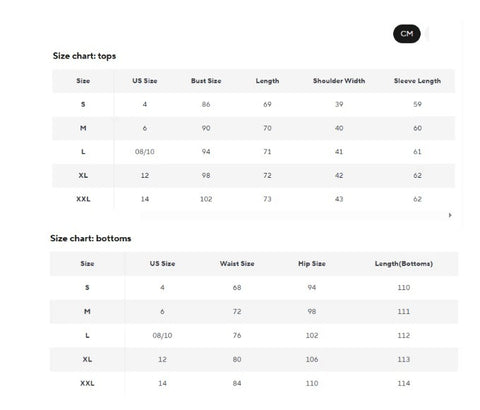The image size is (480, 410).
Task: Click the right scroll arrow under tops chart
Action: pos(450,215)
